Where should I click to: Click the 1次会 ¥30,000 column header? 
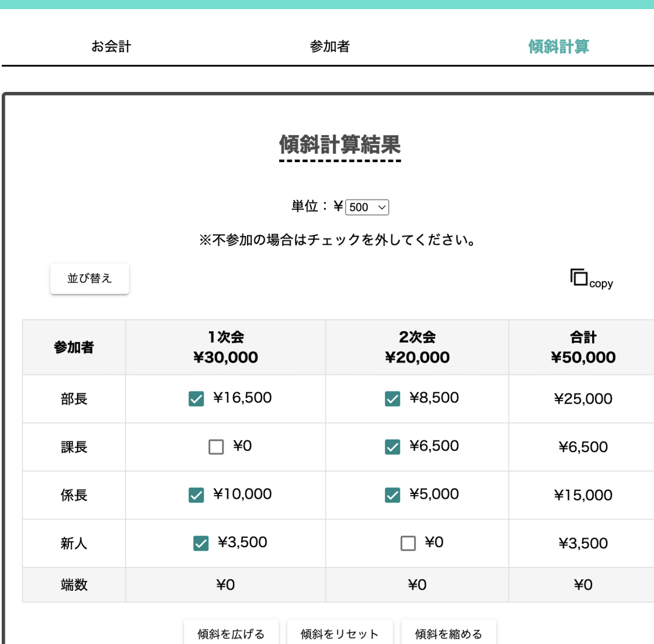[x=225, y=347]
